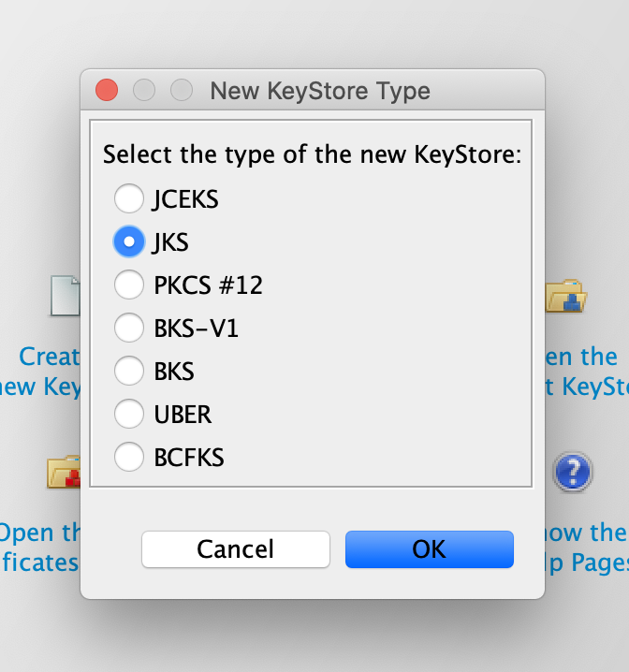Screen dimensions: 629x672
Task: Select the BKS radio button
Action: (128, 371)
